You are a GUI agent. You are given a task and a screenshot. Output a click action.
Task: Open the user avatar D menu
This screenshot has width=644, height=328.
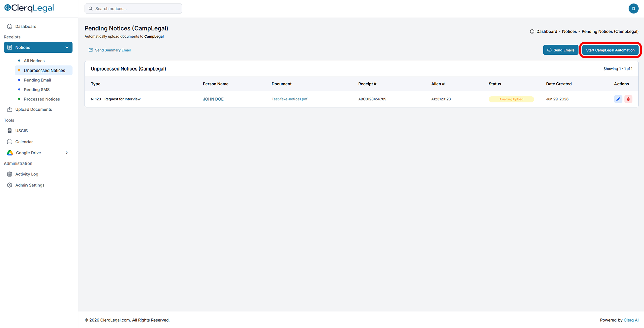click(633, 9)
